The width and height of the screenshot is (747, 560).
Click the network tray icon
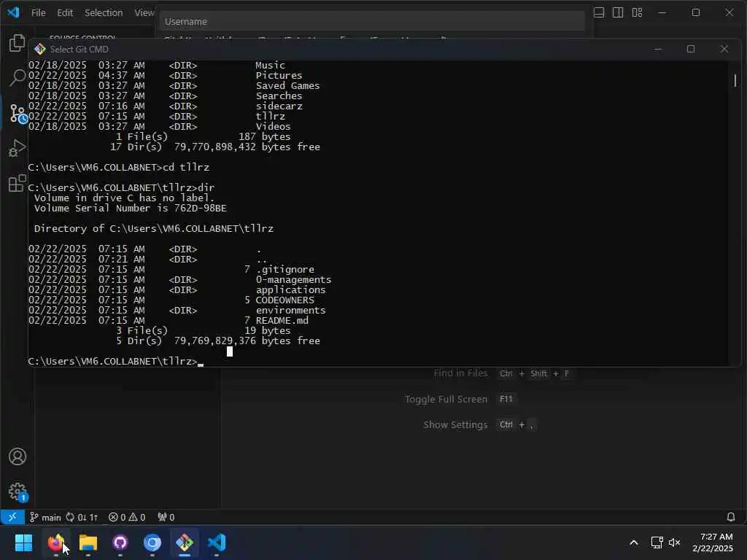pos(657,542)
